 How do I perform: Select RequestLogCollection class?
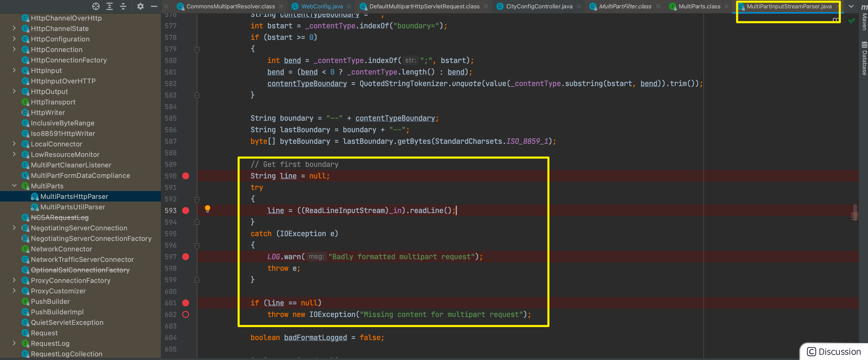pos(66,354)
